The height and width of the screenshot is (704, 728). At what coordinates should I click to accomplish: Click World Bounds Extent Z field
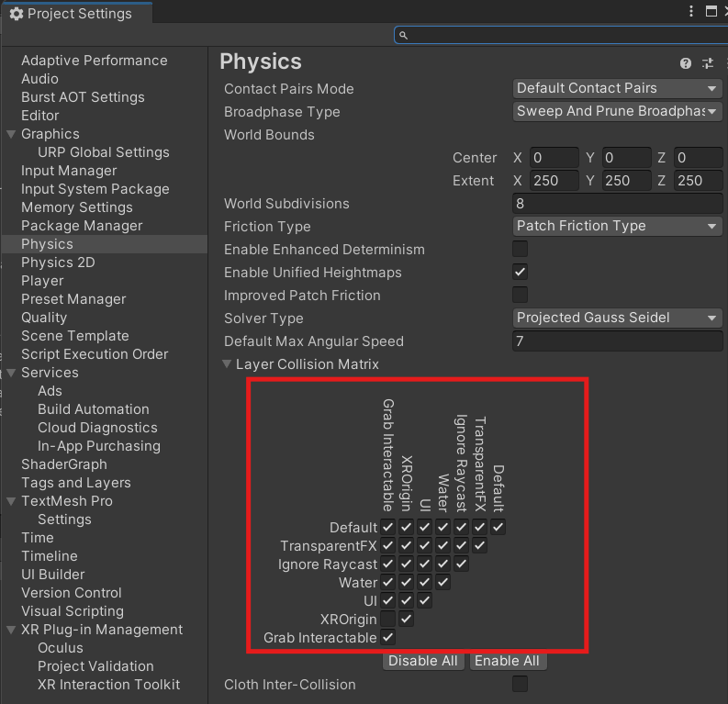pyautogui.click(x=699, y=181)
